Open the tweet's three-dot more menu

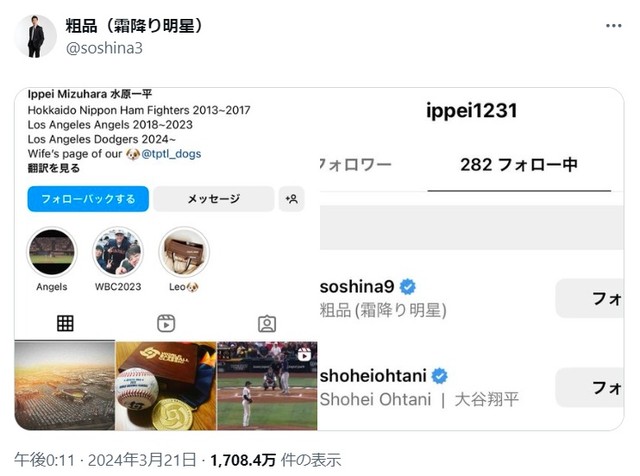(613, 26)
